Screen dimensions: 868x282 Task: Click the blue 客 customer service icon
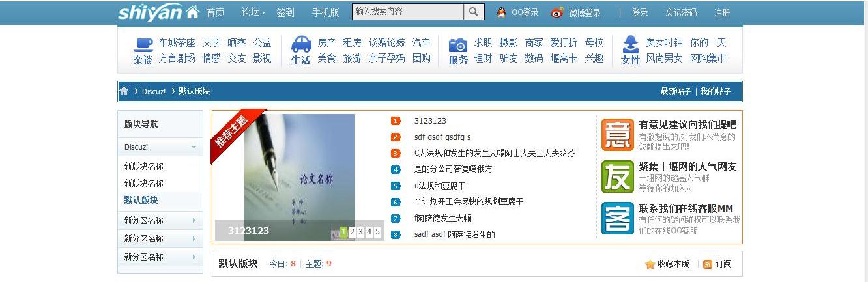point(617,218)
